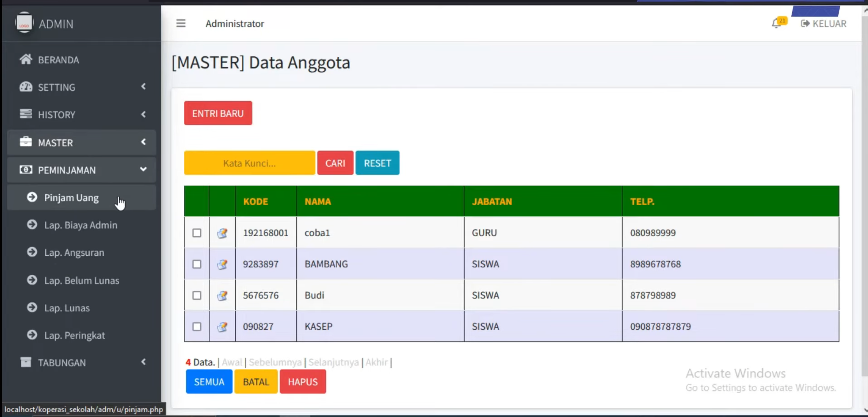Click the ADMIN logo image
Image resolution: width=868 pixels, height=417 pixels.
[x=24, y=23]
